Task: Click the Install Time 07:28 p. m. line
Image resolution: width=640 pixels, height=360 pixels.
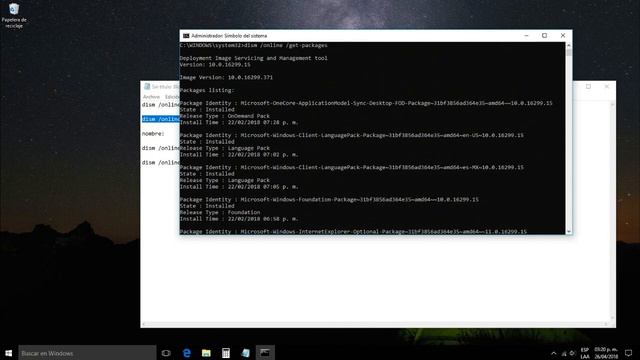Action: (239, 122)
